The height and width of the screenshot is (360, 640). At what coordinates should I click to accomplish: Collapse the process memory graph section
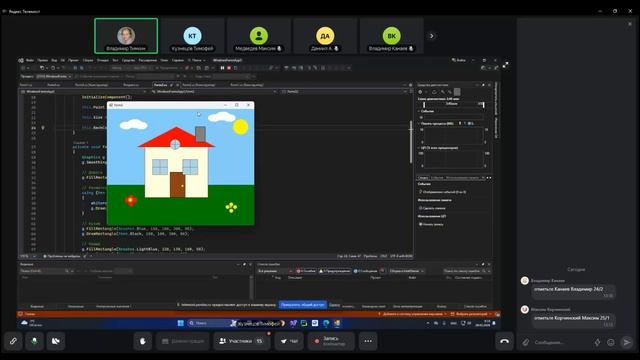click(x=419, y=123)
